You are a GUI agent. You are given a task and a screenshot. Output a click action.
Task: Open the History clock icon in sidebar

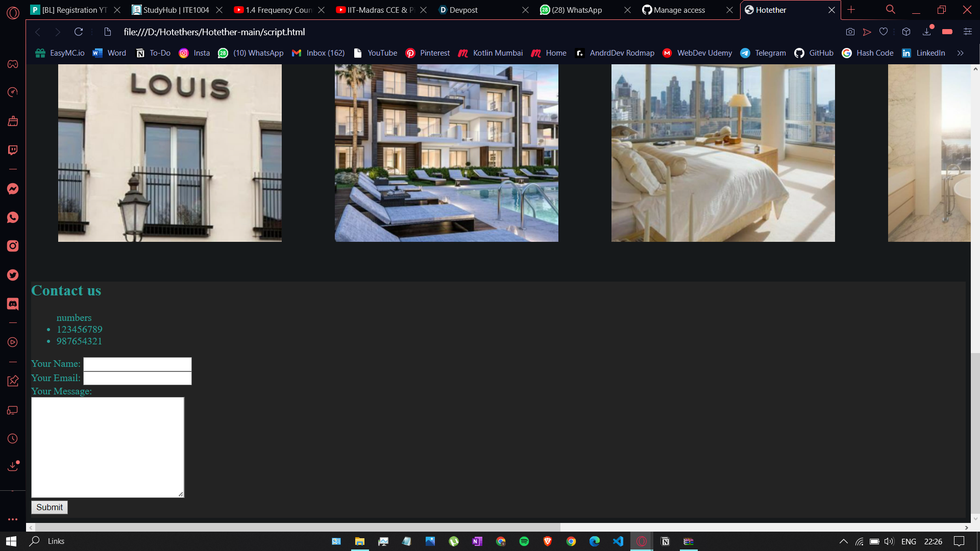(x=13, y=439)
